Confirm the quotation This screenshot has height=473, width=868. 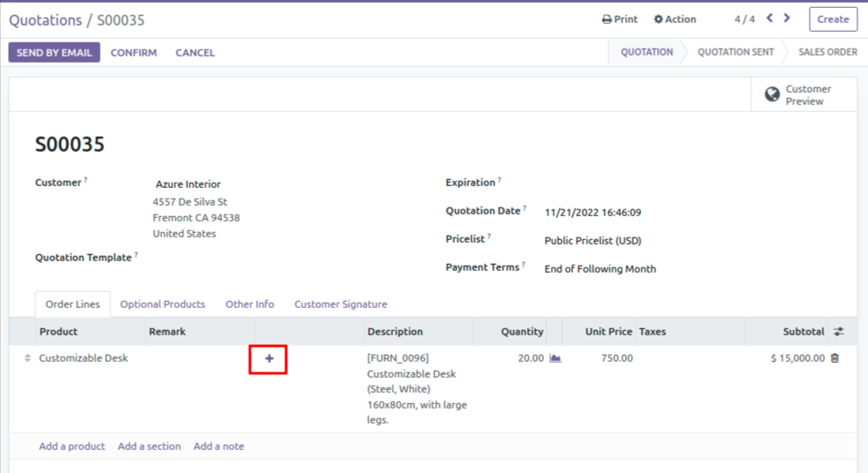(x=133, y=53)
